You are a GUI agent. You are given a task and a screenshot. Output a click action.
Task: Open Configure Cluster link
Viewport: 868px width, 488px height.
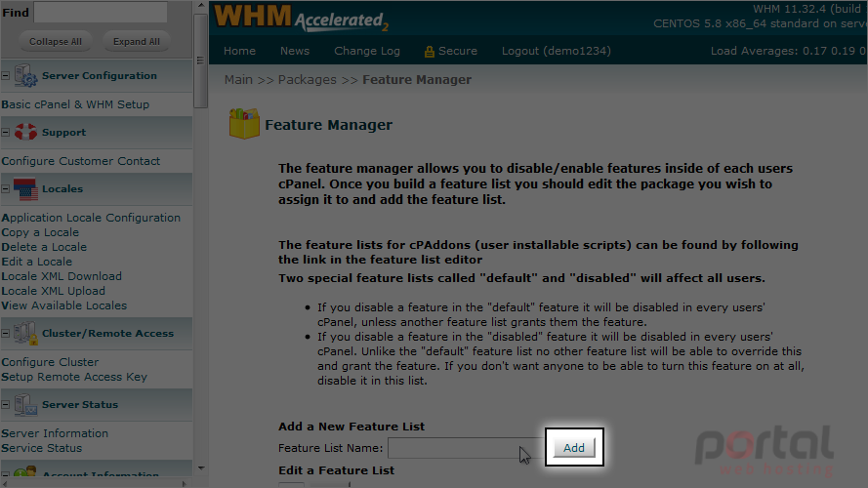[x=50, y=362]
